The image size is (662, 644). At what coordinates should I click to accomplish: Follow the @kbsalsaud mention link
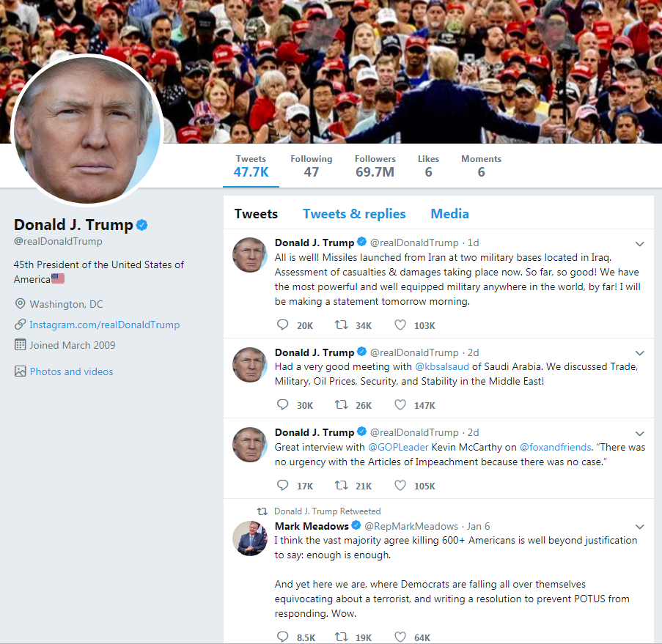(442, 366)
